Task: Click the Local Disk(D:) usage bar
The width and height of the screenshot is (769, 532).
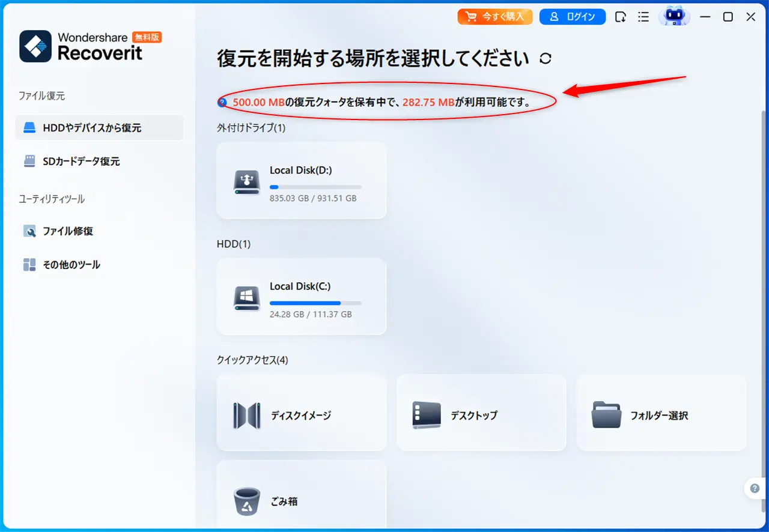Action: coord(315,187)
